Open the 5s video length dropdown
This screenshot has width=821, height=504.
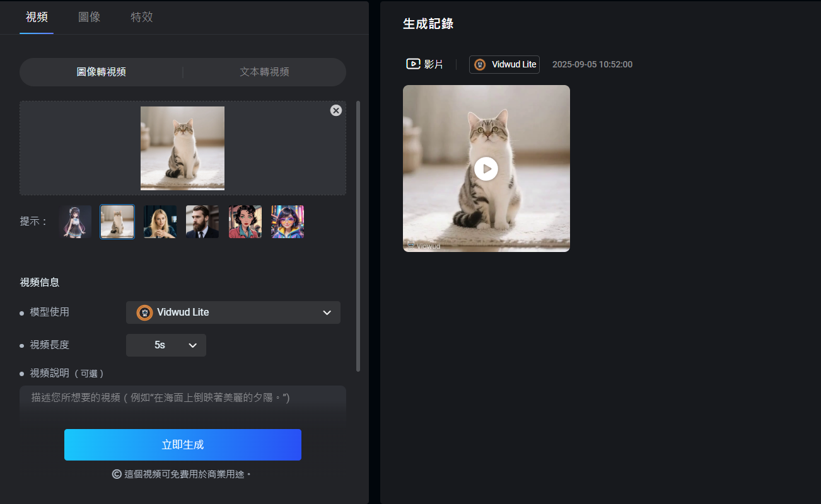tap(166, 345)
